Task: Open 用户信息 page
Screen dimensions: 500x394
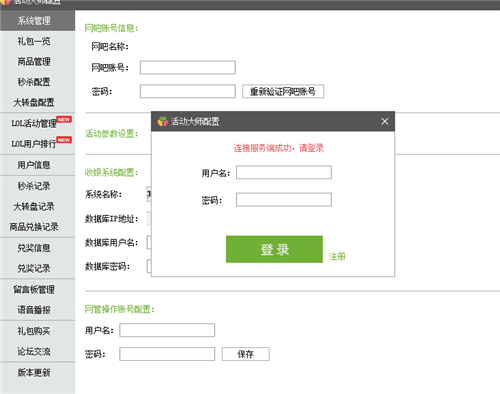Action: [34, 165]
